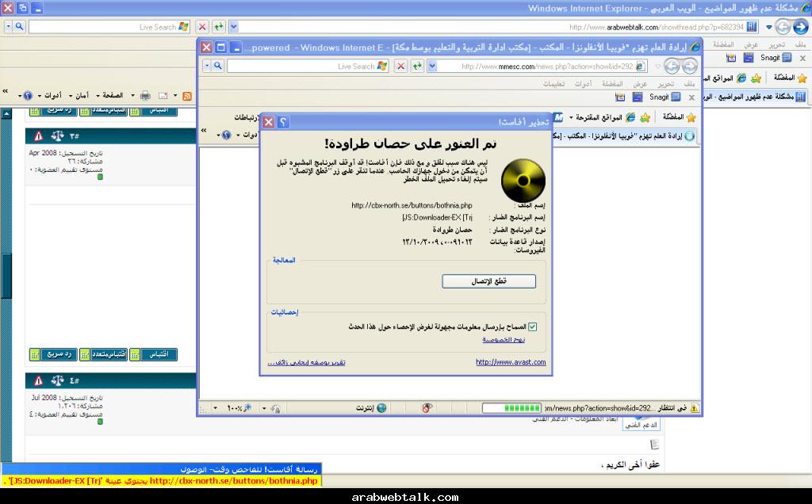The height and width of the screenshot is (504, 812).
Task: Click Live Search field in arabwebtalk window
Action: pos(109,26)
